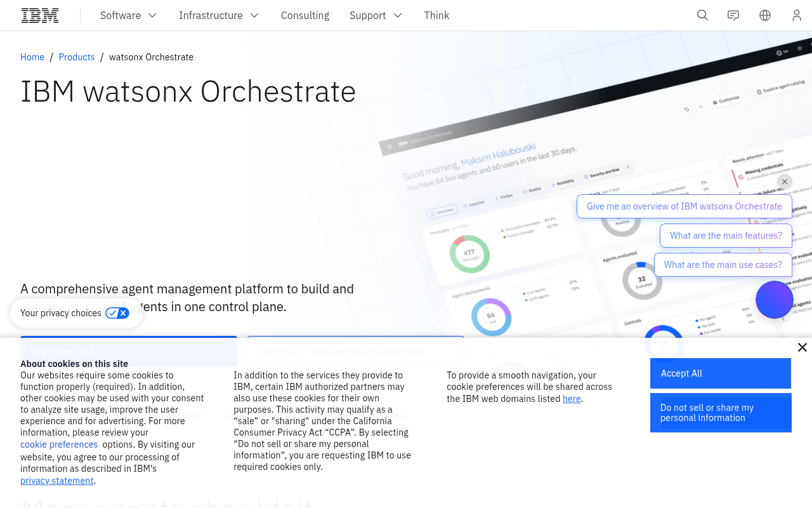Click the Accept All cookies button
Image resolution: width=812 pixels, height=508 pixels.
click(721, 373)
